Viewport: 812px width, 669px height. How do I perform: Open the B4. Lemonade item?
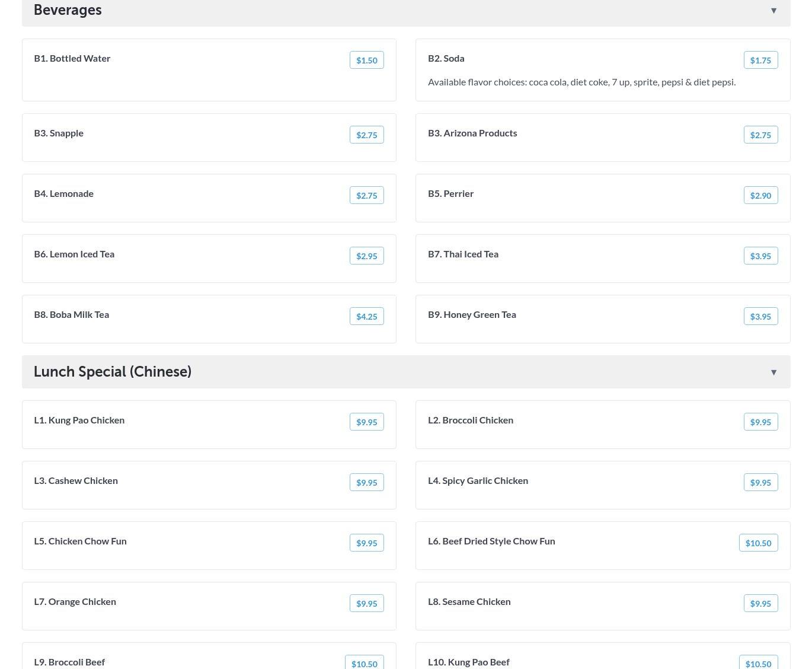tap(64, 194)
